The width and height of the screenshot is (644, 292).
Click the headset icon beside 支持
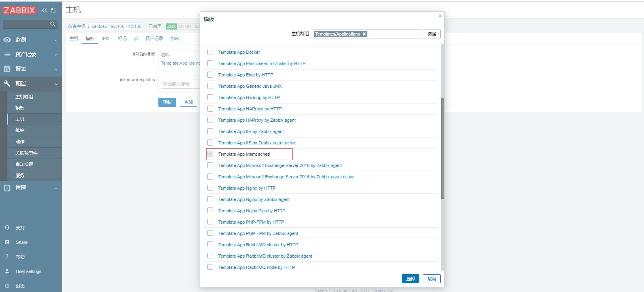click(7, 228)
